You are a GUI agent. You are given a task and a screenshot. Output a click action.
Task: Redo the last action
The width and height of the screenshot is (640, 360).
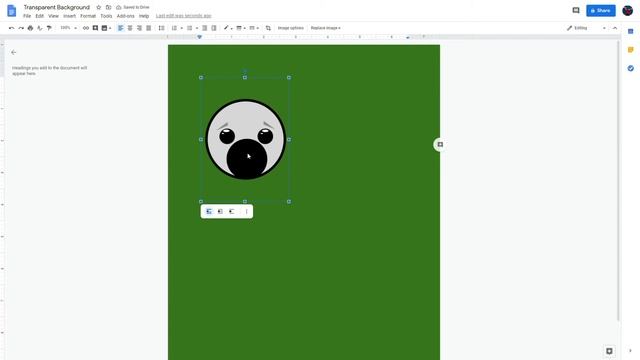(21, 28)
